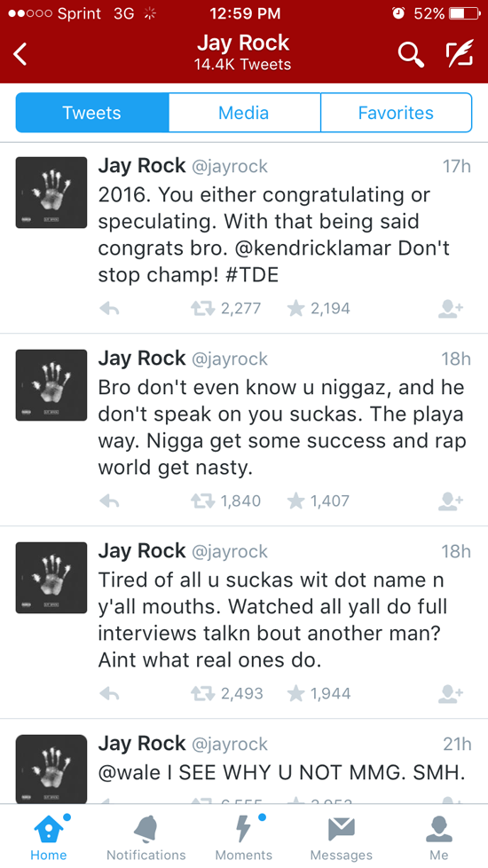Switch to the Favorites tab
The image size is (488, 868).
[x=396, y=113]
